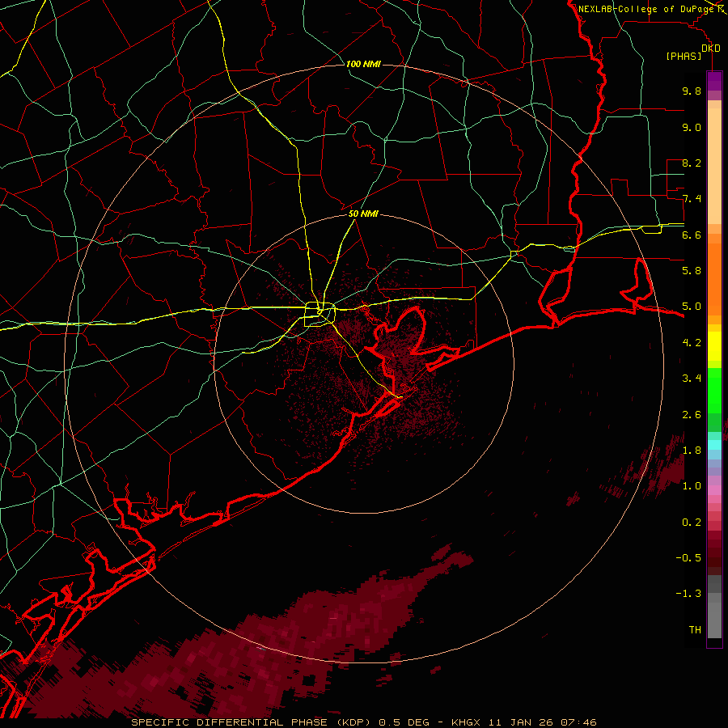
Task: Click the KHGX radar site identifier
Action: [468, 722]
